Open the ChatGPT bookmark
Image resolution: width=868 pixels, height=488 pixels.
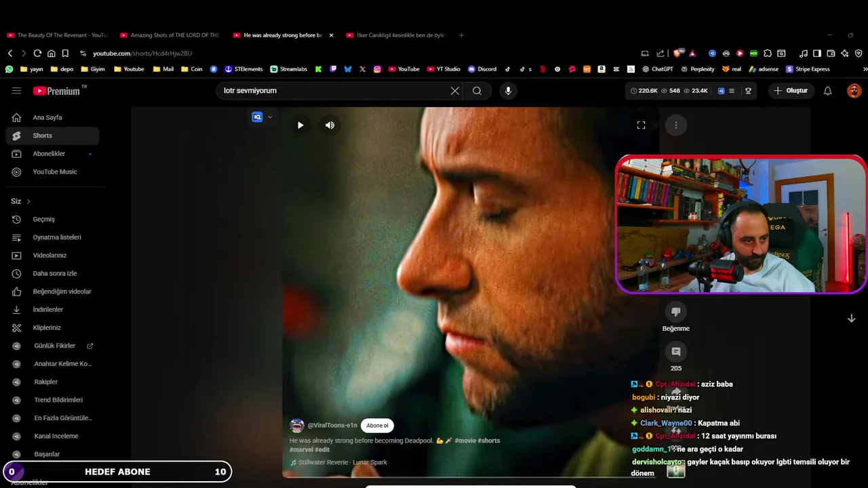(x=657, y=69)
